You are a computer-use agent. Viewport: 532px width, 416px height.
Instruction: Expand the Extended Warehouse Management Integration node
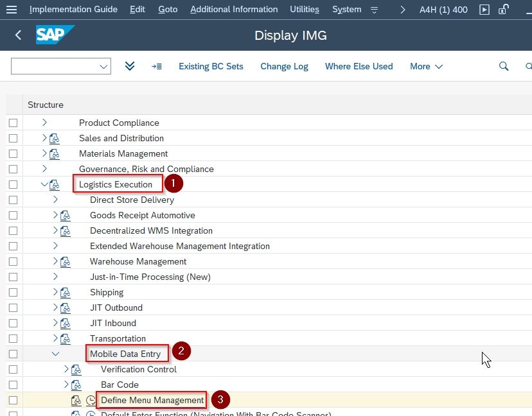[x=55, y=245]
